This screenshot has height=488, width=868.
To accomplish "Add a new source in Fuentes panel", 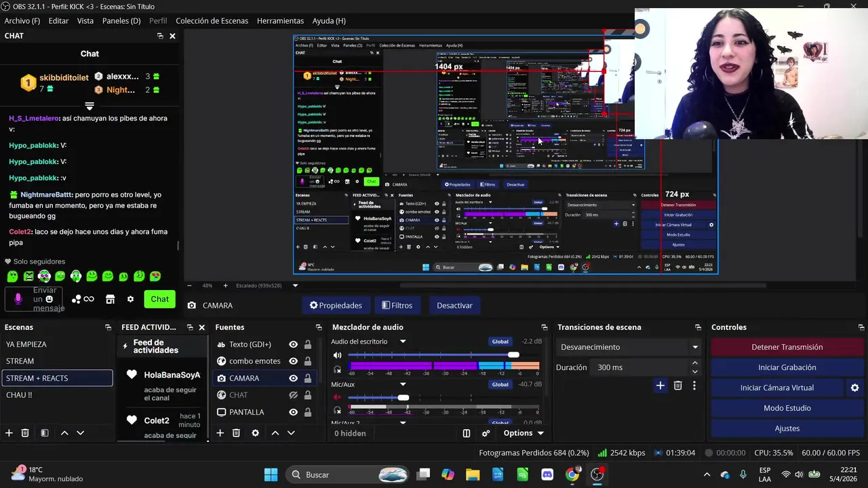I will pyautogui.click(x=220, y=433).
